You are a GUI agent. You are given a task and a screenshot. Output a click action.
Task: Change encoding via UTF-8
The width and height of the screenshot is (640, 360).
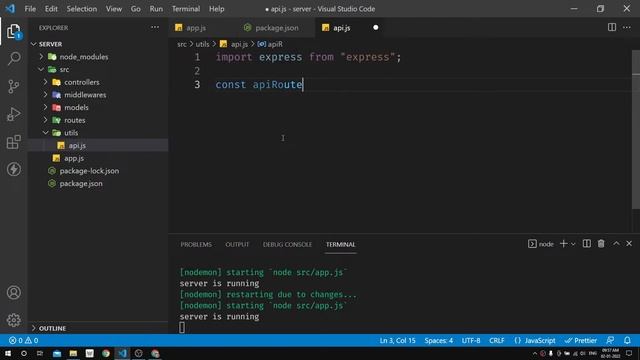pos(471,340)
